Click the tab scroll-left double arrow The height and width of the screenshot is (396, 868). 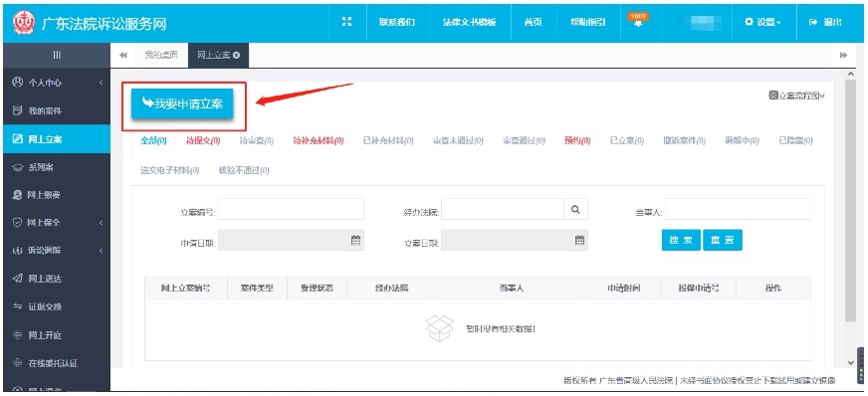coord(123,56)
